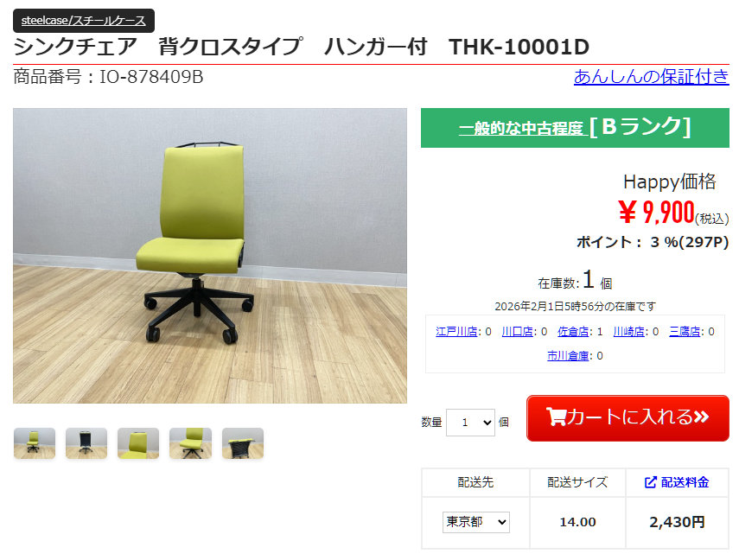Open the 佐倉店 store link
The height and width of the screenshot is (560, 739).
573,331
